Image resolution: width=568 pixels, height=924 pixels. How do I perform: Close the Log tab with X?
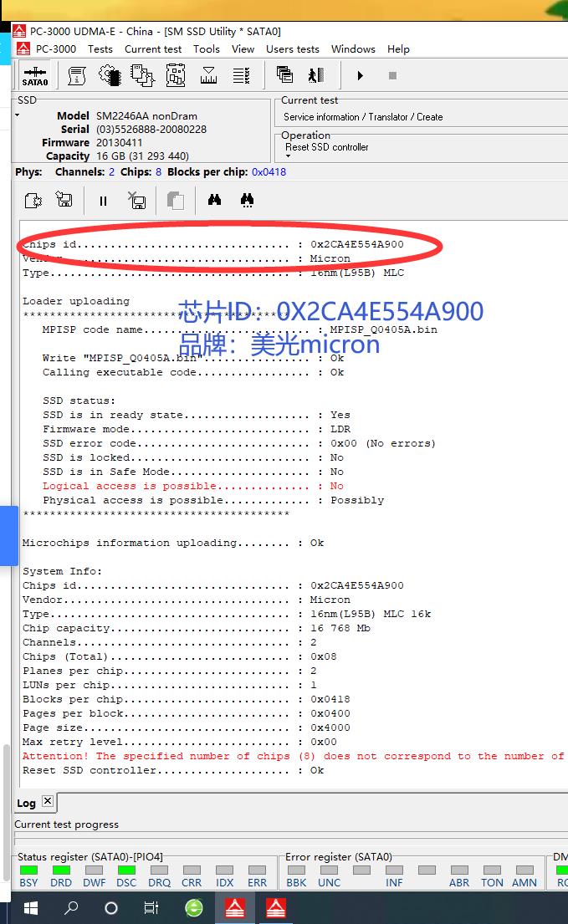pos(48,801)
